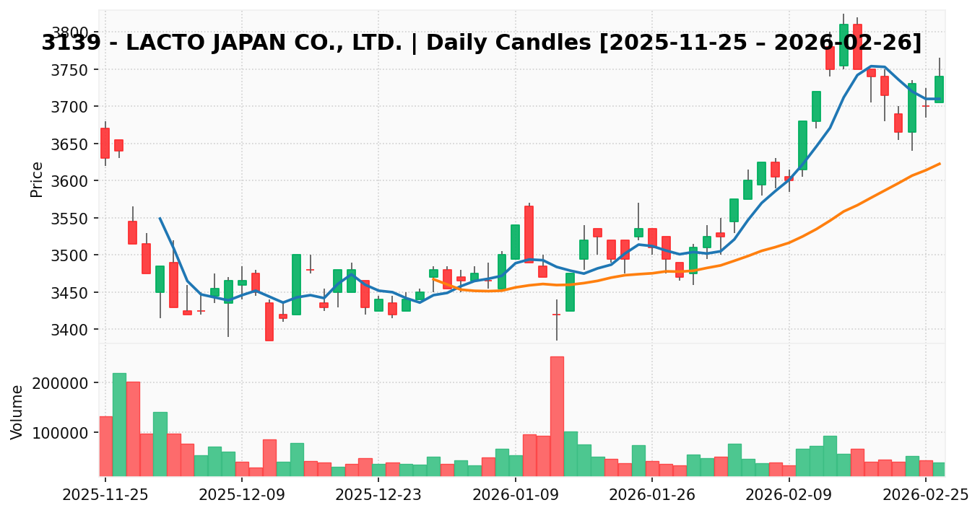Click the last green candle at far right

[x=939, y=89]
